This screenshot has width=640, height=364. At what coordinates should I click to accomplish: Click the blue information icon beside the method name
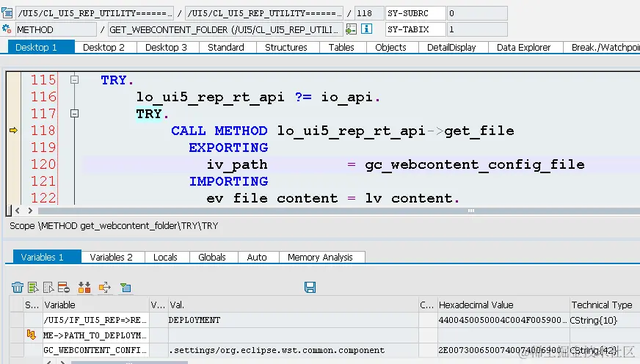[366, 29]
